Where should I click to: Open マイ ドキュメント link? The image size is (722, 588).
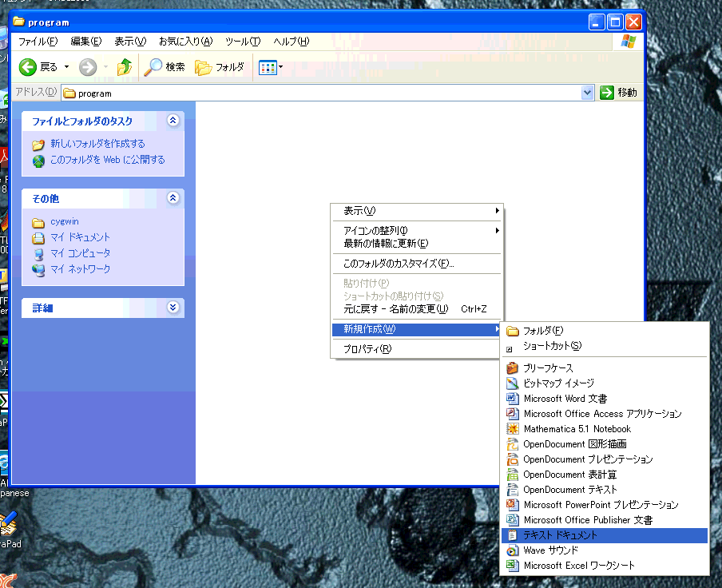coord(80,237)
